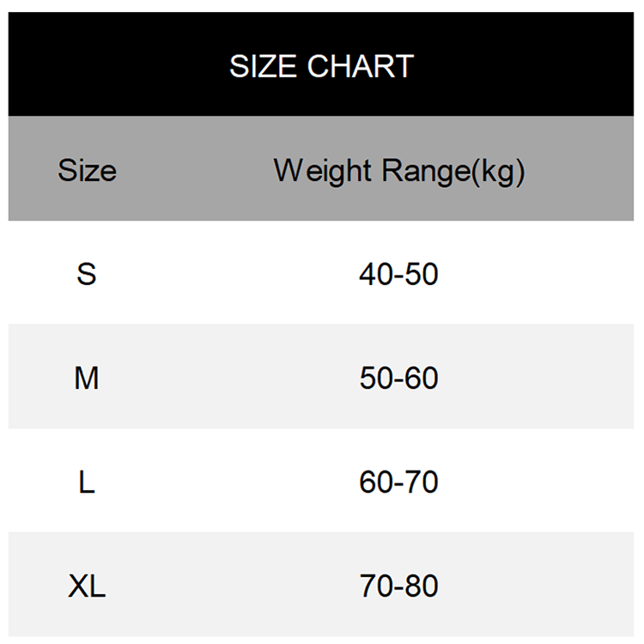This screenshot has width=644, height=644.
Task: Click the gray header area right of Weight Range(kg)
Action: (x=584, y=170)
